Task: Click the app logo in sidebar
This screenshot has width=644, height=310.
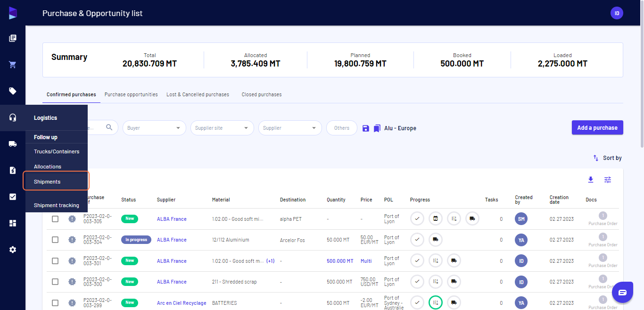Action: click(13, 13)
